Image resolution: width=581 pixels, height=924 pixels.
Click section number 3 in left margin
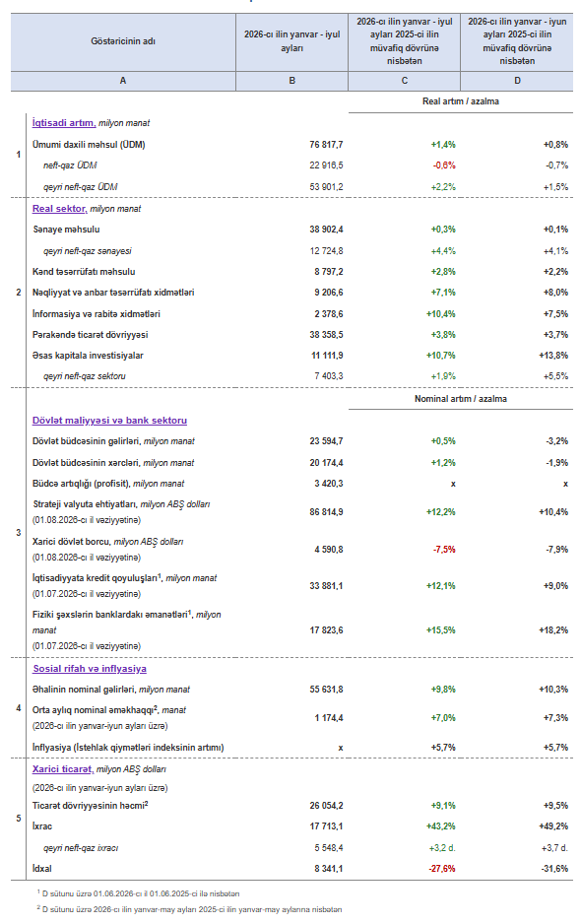pyautogui.click(x=19, y=533)
